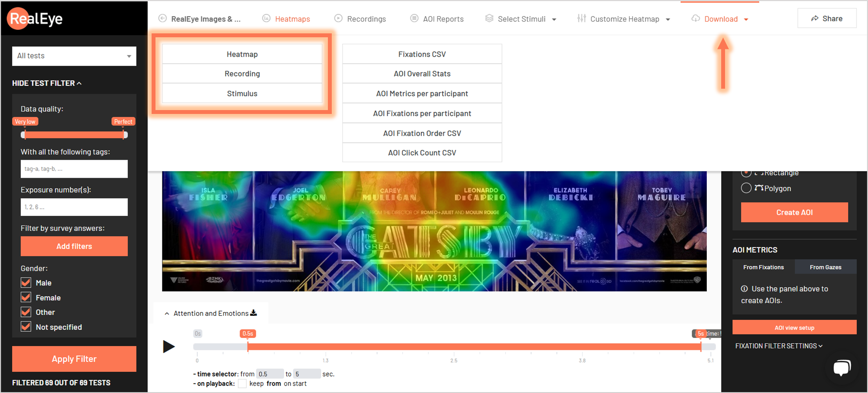868x393 pixels.
Task: Open the Heatmaps view icon
Action: click(266, 19)
